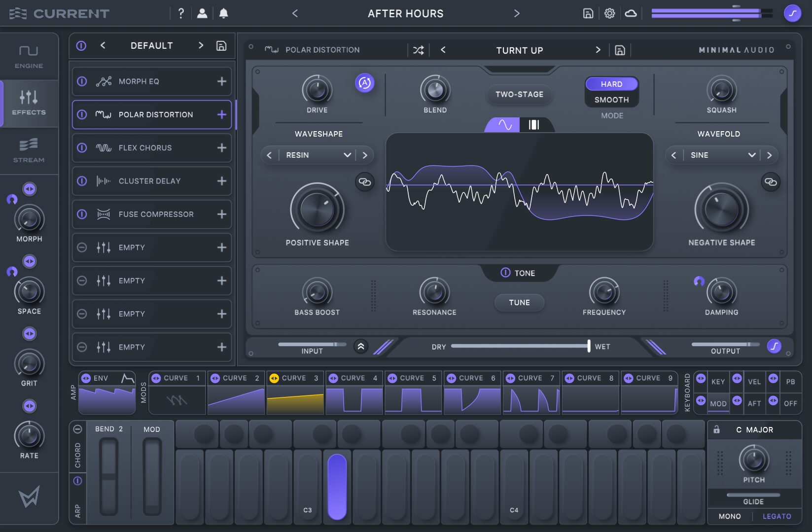Click the user account icon
This screenshot has width=812, height=532.
[x=202, y=13]
